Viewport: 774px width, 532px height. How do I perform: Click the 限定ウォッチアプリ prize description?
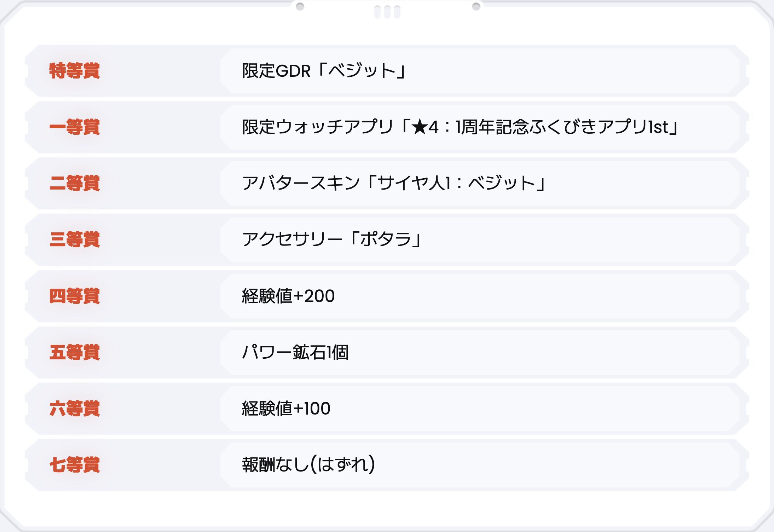[x=460, y=127]
